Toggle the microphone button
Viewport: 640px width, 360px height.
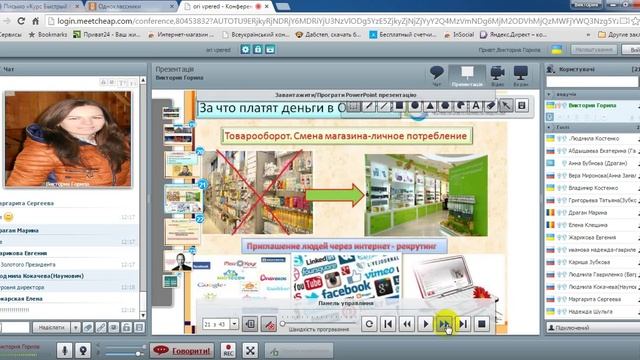[x=64, y=350]
